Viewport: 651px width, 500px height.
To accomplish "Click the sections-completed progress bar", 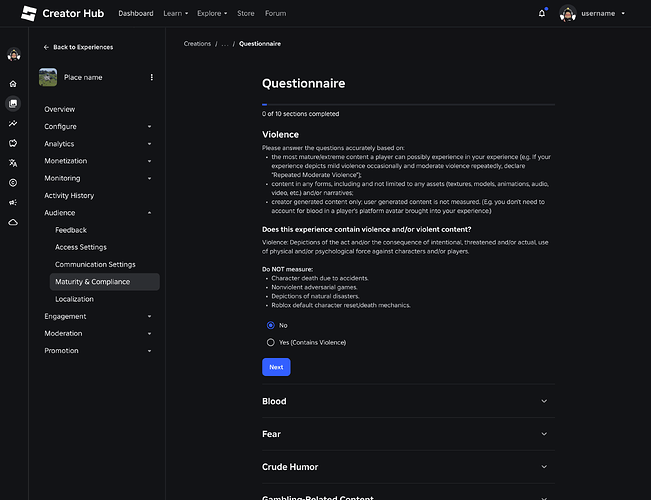I will point(408,104).
